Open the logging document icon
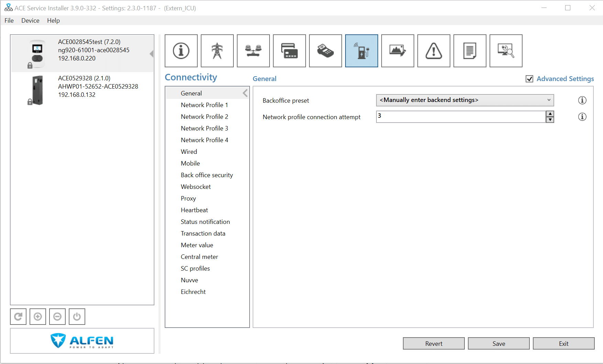Screen dimensions: 603x364 click(470, 50)
